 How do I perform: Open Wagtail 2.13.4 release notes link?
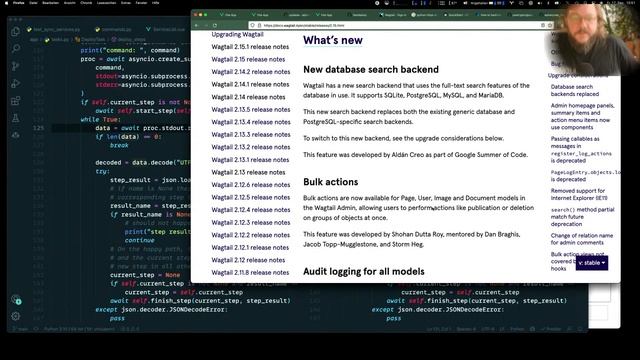[x=251, y=122]
